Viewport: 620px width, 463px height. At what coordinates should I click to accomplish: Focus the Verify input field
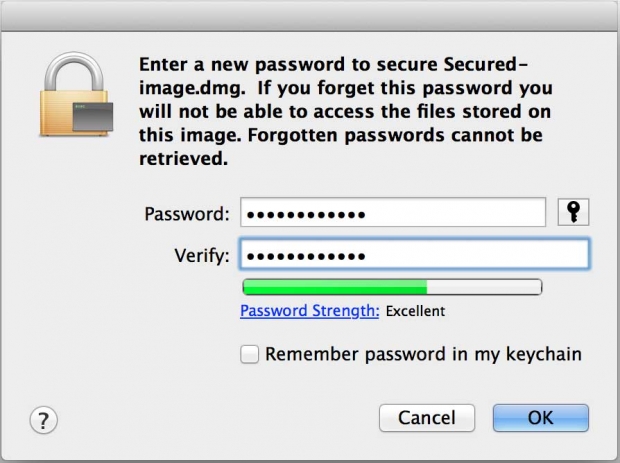414,254
